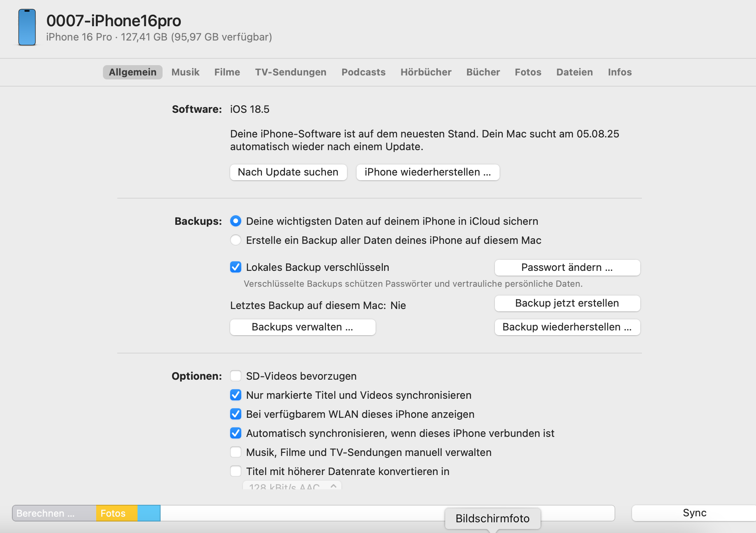Click the yellow Fotos storage bar segment
The width and height of the screenshot is (756, 533).
(x=116, y=513)
